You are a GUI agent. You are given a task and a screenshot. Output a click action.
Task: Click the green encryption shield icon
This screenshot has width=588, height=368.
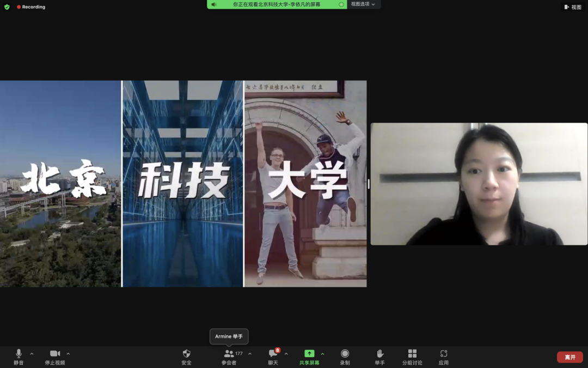[x=7, y=7]
